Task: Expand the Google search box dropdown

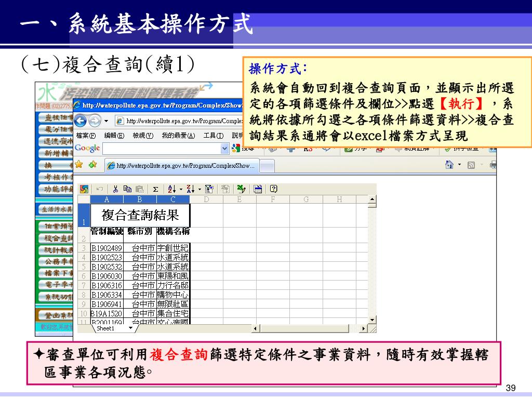Action: coord(224,148)
